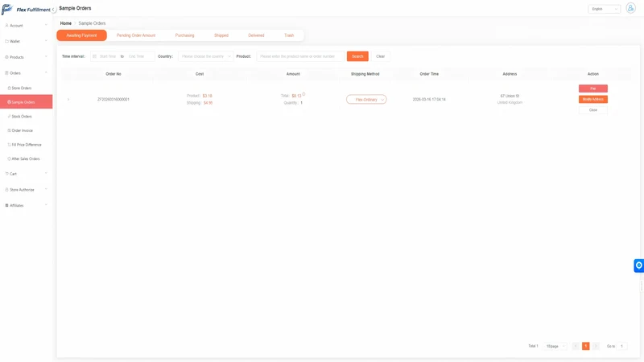The image size is (644, 362).
Task: Click the info icon beside the Total amount
Action: [x=304, y=94]
